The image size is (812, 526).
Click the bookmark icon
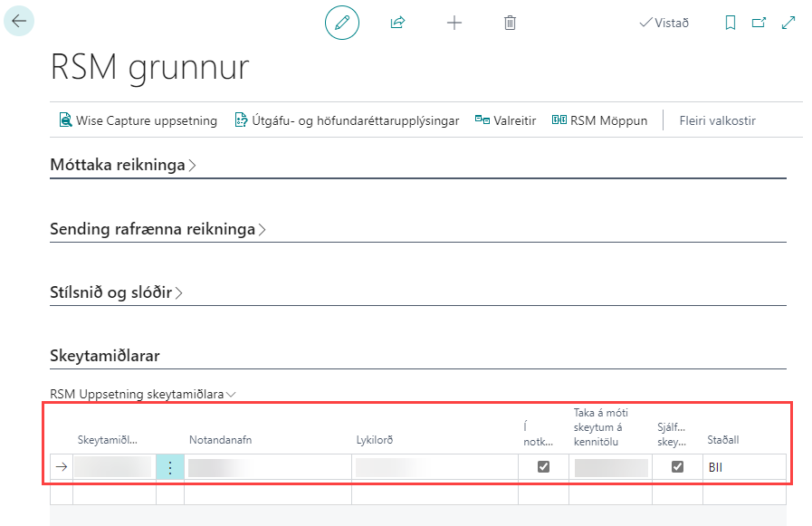[x=731, y=23]
